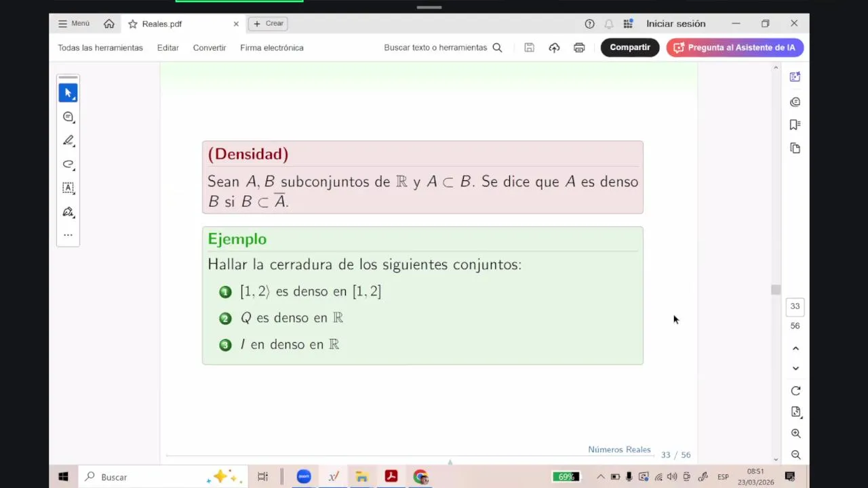Click the scrollbar up arrow
The height and width of the screenshot is (488, 868).
tap(776, 68)
